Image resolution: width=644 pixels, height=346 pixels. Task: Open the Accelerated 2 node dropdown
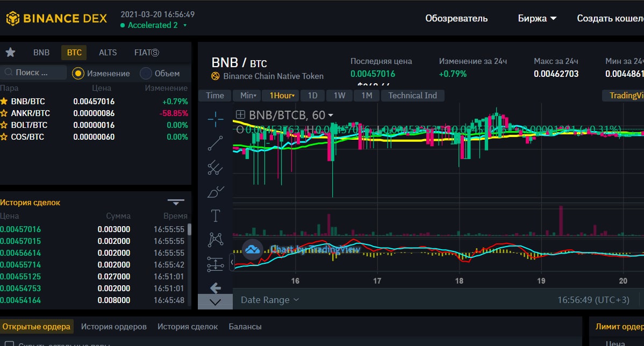tap(153, 25)
